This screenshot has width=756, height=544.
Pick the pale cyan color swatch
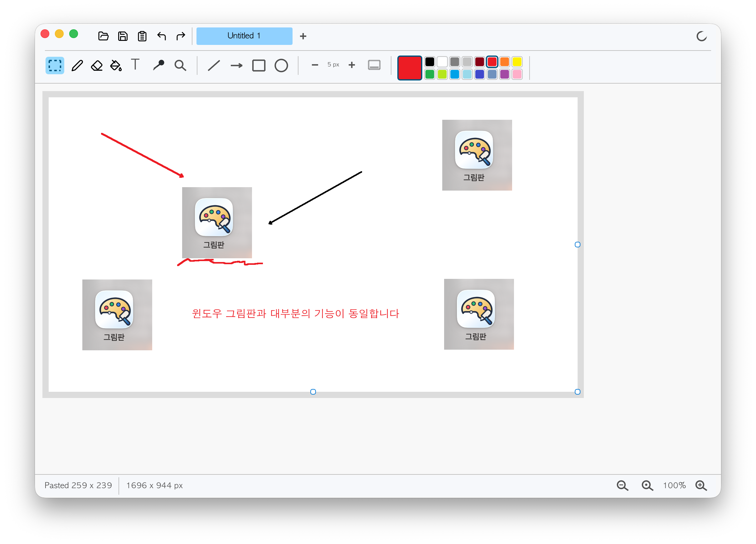click(467, 74)
